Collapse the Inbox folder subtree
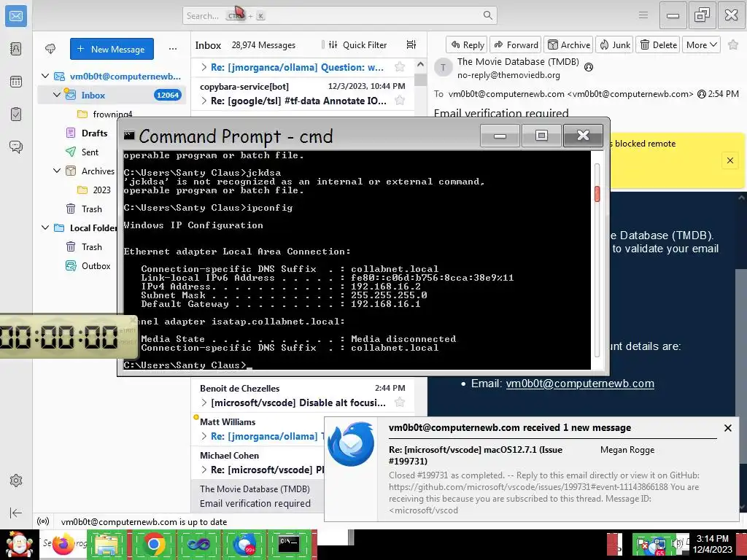The width and height of the screenshot is (747, 560). (x=57, y=95)
